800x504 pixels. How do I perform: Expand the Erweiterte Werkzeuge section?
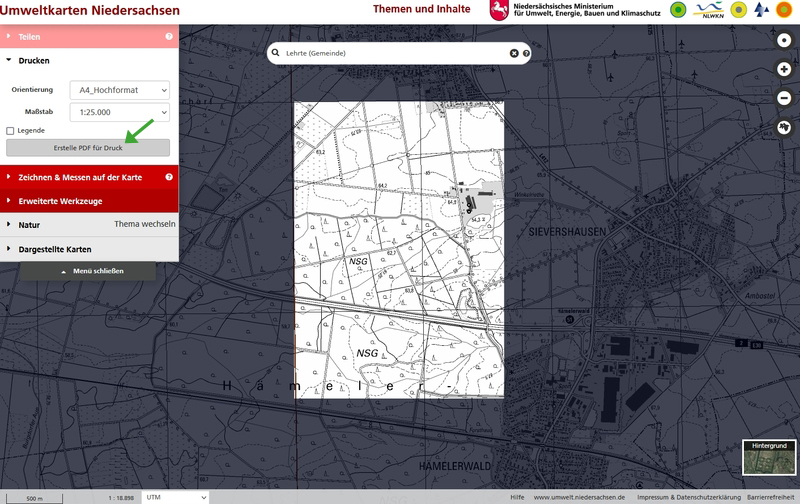(x=60, y=201)
